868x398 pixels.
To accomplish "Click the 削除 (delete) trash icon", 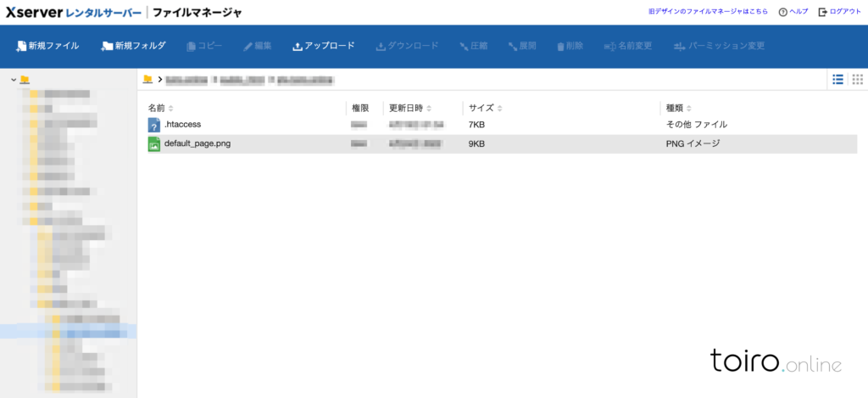I will point(563,46).
